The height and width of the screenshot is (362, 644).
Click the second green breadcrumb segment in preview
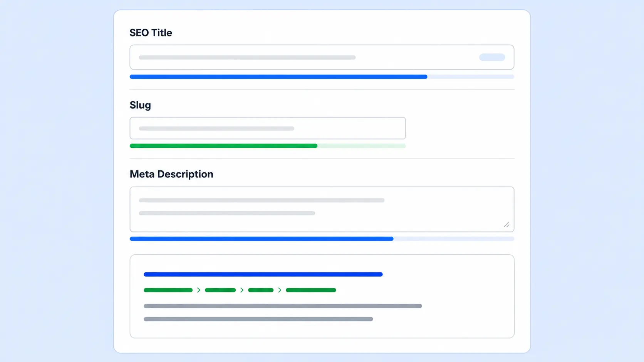[220, 290]
